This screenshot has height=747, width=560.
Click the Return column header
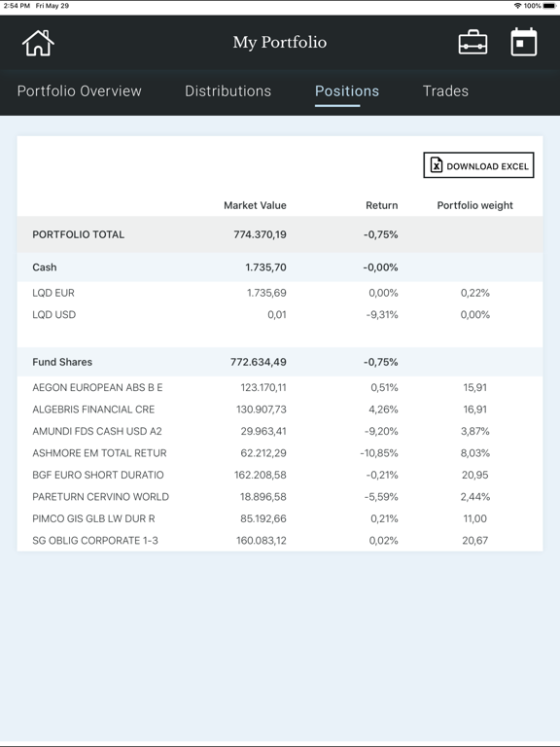coord(381,205)
